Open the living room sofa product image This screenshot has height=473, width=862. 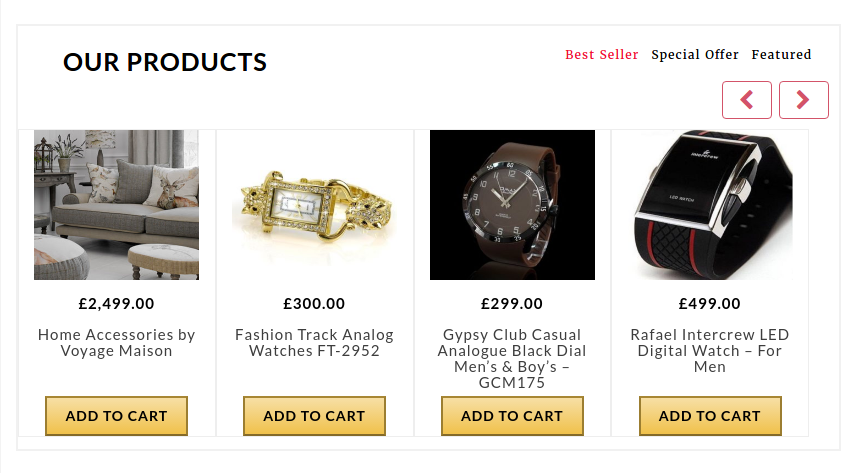tap(116, 205)
